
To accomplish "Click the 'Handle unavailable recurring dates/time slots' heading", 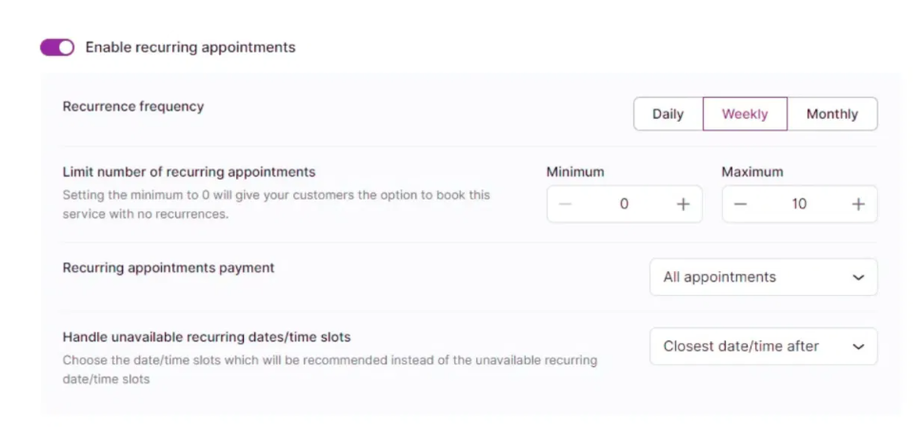I will [206, 337].
